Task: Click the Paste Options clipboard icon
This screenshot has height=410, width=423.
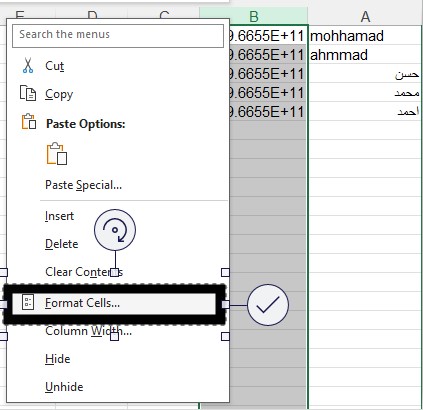Action: [x=29, y=121]
